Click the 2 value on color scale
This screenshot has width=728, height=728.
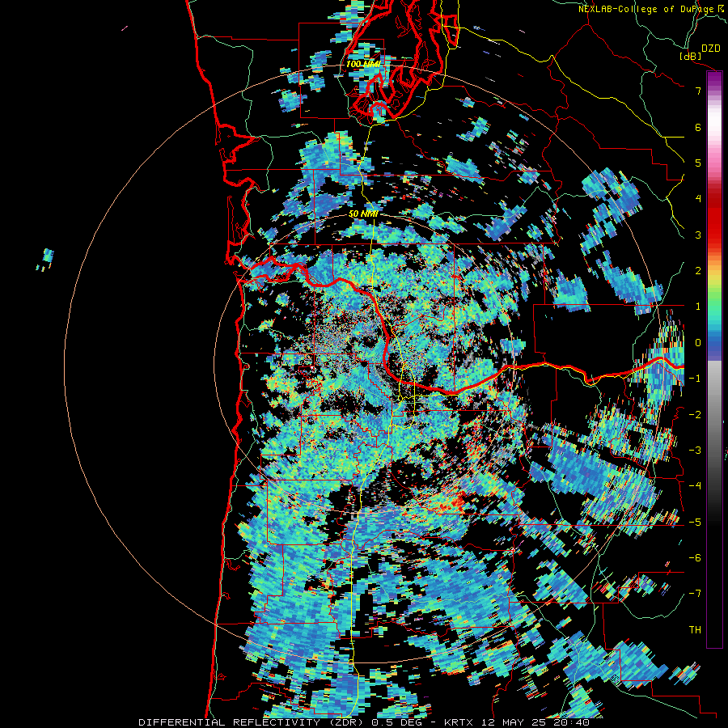pyautogui.click(x=698, y=271)
